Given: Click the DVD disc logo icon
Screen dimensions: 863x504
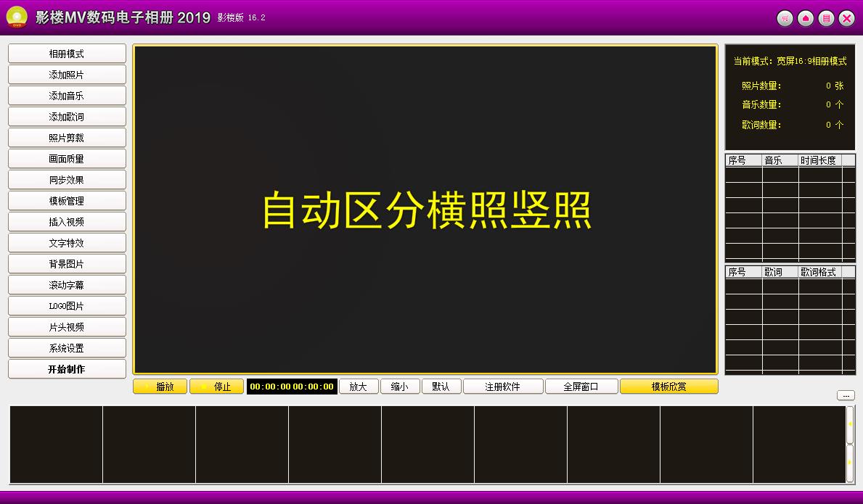Looking at the screenshot, I should point(17,17).
